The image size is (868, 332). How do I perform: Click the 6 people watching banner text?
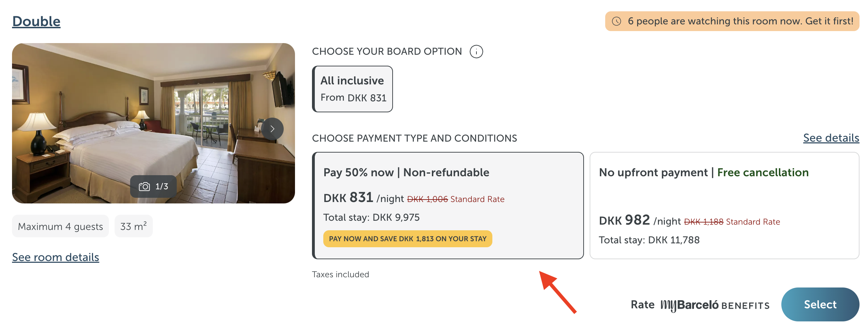tap(740, 21)
